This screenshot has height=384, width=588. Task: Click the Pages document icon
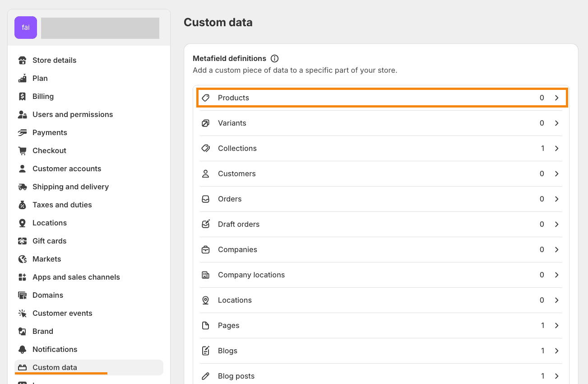206,325
